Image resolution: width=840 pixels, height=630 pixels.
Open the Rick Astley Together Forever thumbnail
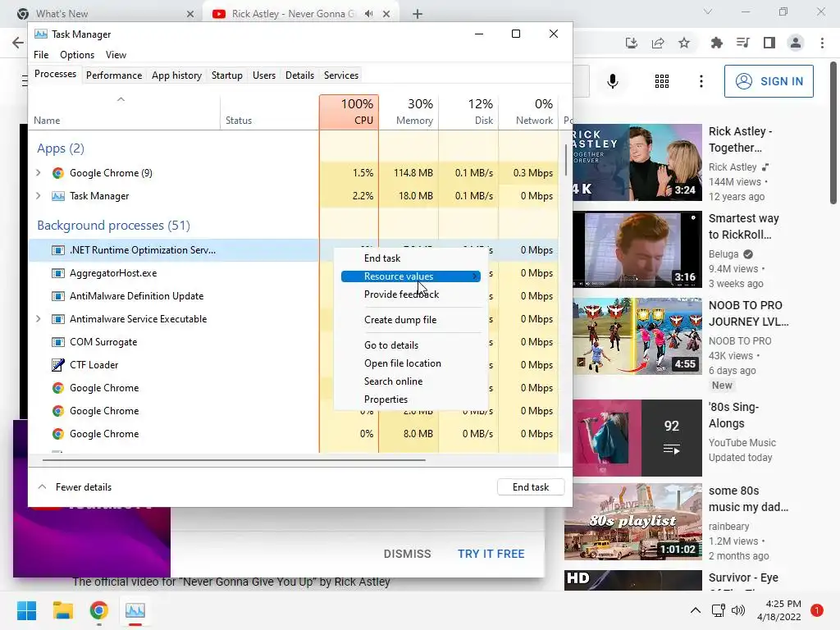click(x=637, y=162)
